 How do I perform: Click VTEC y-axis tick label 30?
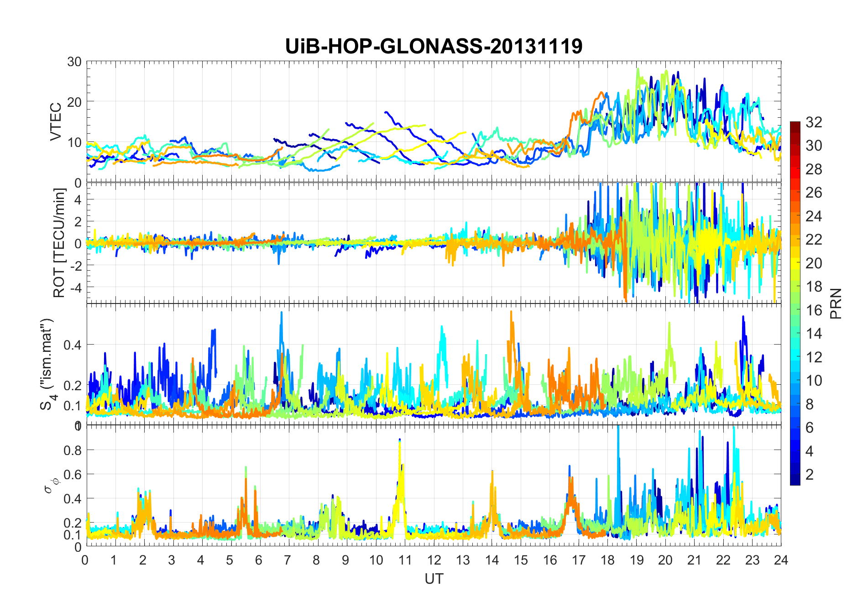tap(74, 62)
